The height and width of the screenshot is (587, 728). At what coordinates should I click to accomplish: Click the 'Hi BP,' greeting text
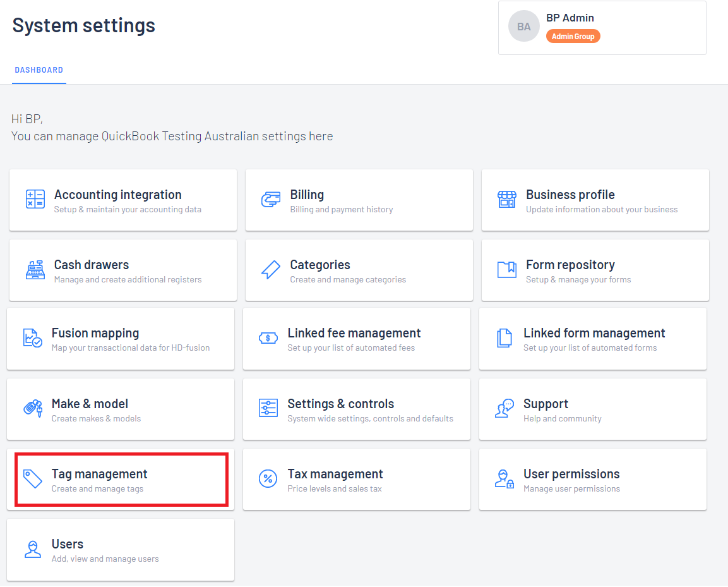(27, 119)
